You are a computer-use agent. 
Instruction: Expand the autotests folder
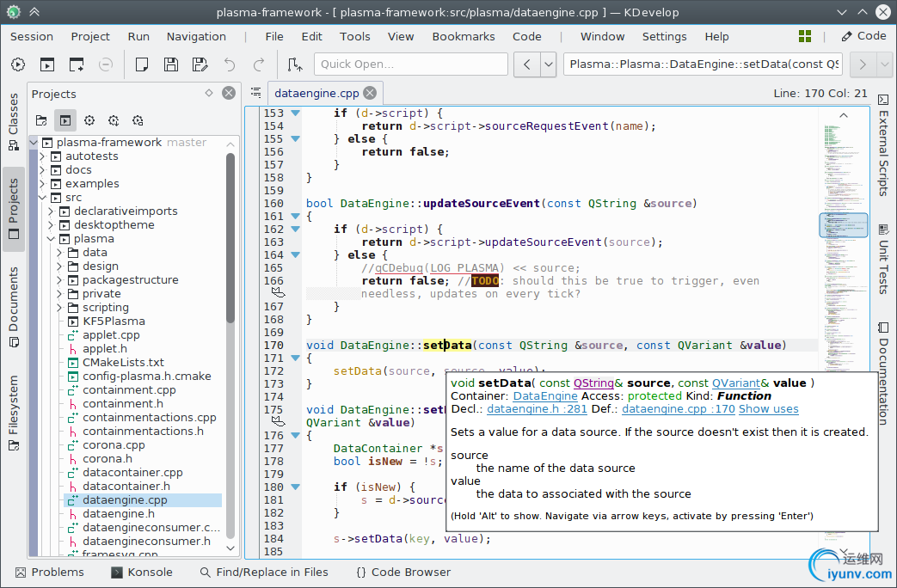point(42,156)
